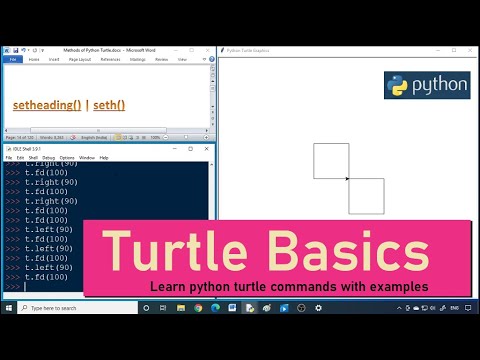
Task: Switch to the Page Layout tab
Action: (x=80, y=59)
